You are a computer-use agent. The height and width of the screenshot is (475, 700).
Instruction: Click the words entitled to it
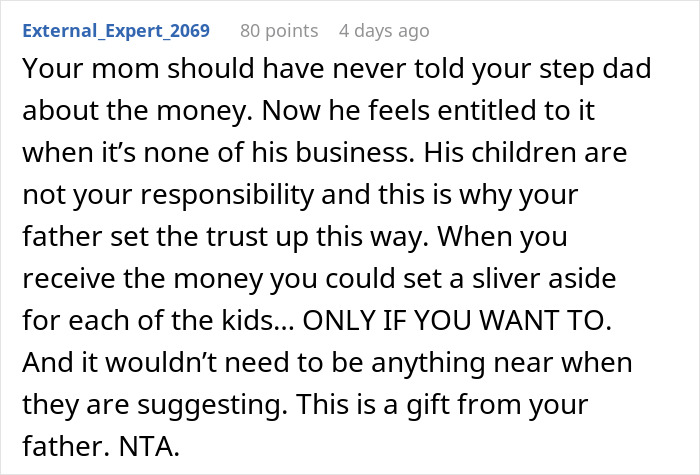(x=516, y=110)
